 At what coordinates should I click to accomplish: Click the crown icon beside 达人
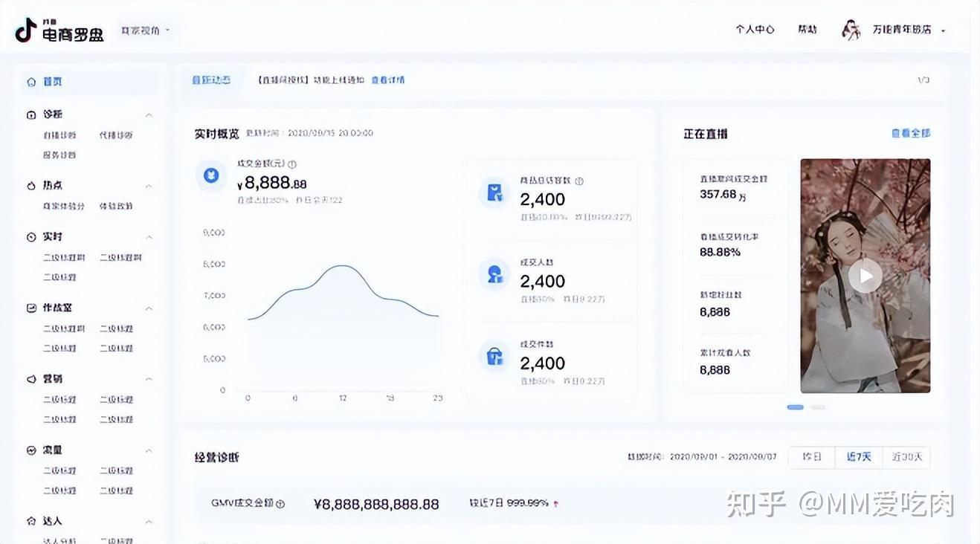(x=31, y=521)
